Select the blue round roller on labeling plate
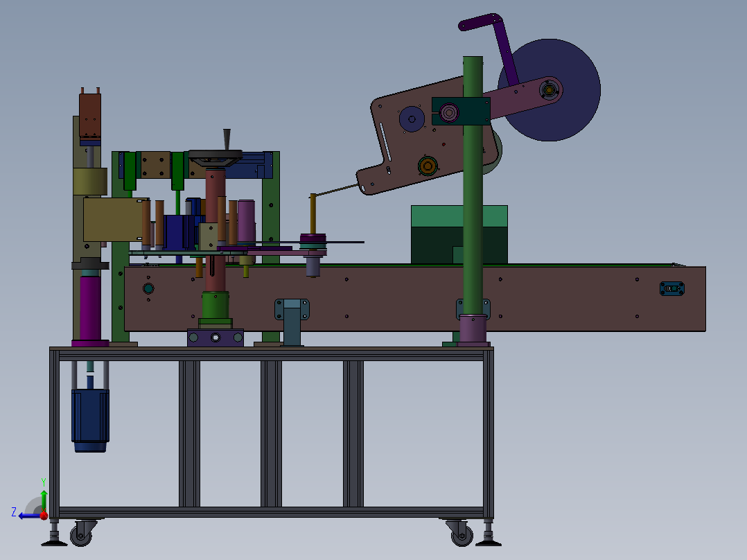The height and width of the screenshot is (560, 747). (x=412, y=119)
